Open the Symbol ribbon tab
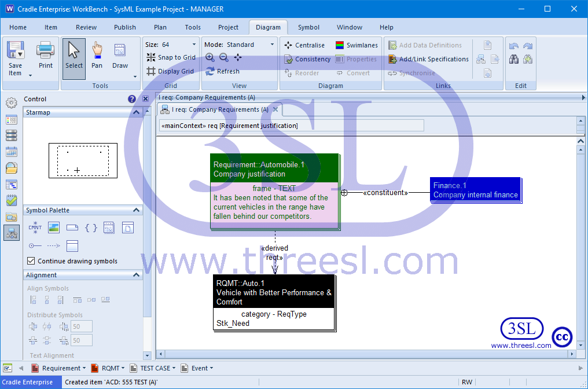The height and width of the screenshot is (389, 588). (x=308, y=27)
